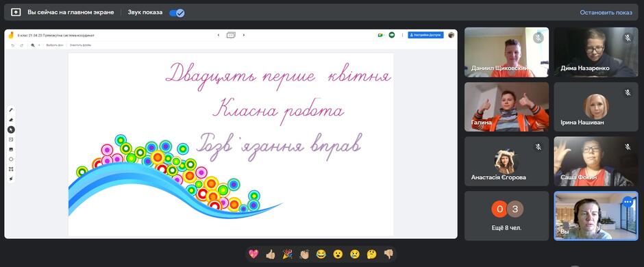The width and height of the screenshot is (644, 267).
Task: Send the party popper reaction
Action: pos(288,254)
